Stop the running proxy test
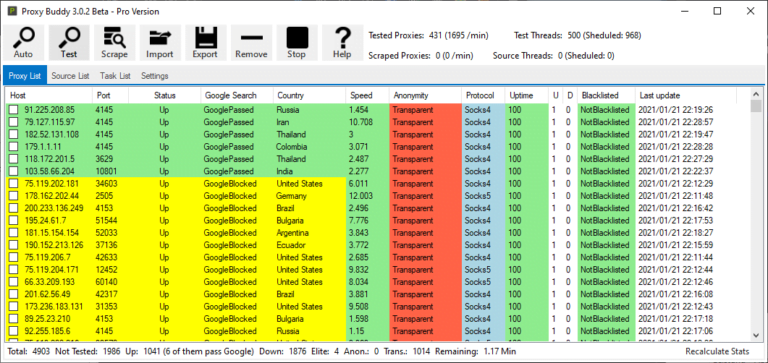The height and width of the screenshot is (363, 768). coord(297,43)
